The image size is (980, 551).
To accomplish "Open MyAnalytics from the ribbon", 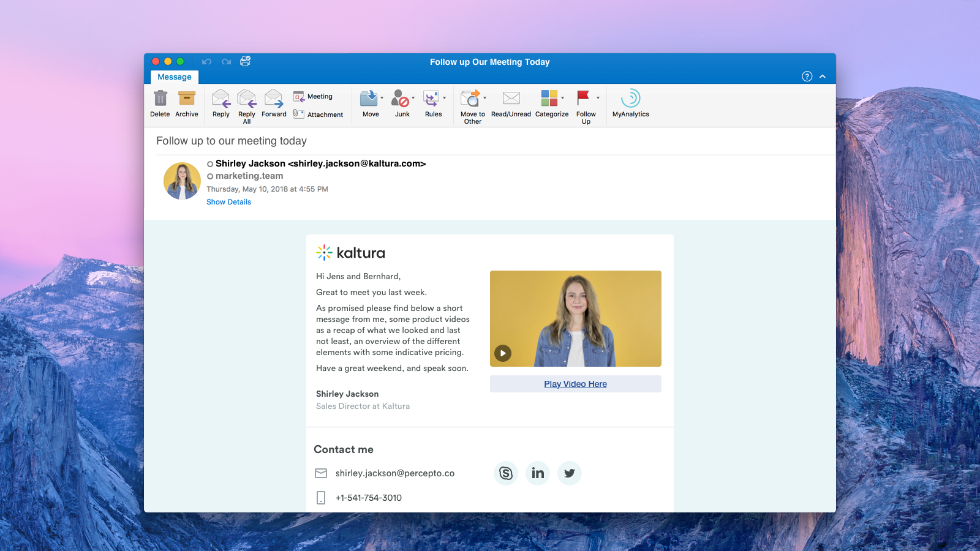I will pos(630,99).
